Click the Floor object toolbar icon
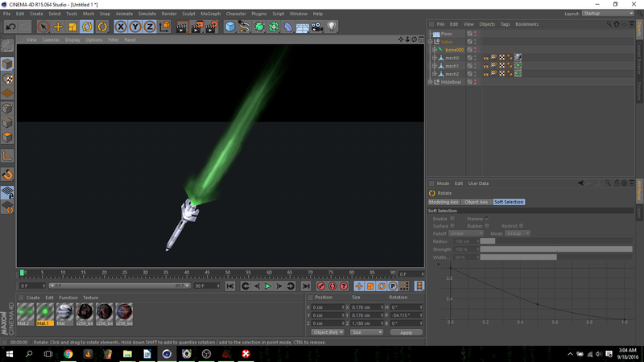 point(303,27)
